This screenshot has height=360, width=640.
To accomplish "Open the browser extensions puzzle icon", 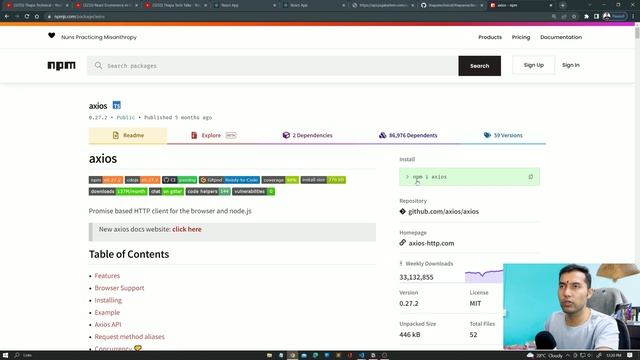I will point(586,16).
